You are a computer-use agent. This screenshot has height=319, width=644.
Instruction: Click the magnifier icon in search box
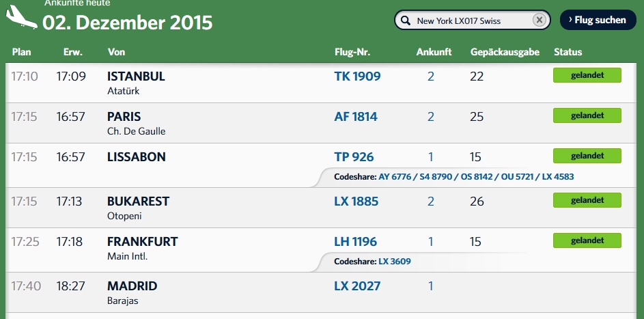pos(405,20)
